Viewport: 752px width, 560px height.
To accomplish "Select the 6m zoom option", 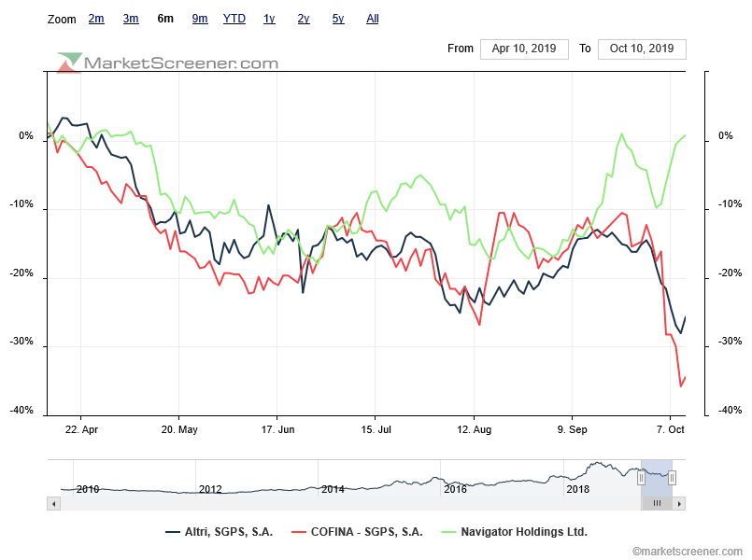I will [x=165, y=19].
